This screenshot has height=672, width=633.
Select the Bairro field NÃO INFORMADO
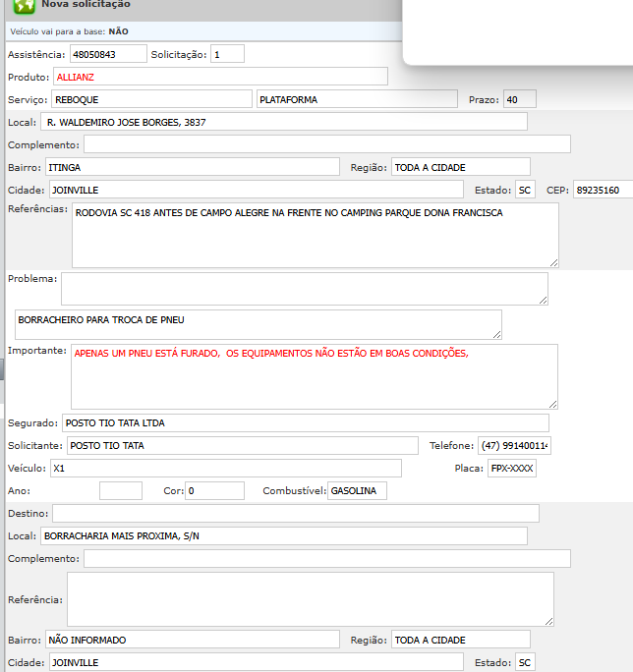193,640
